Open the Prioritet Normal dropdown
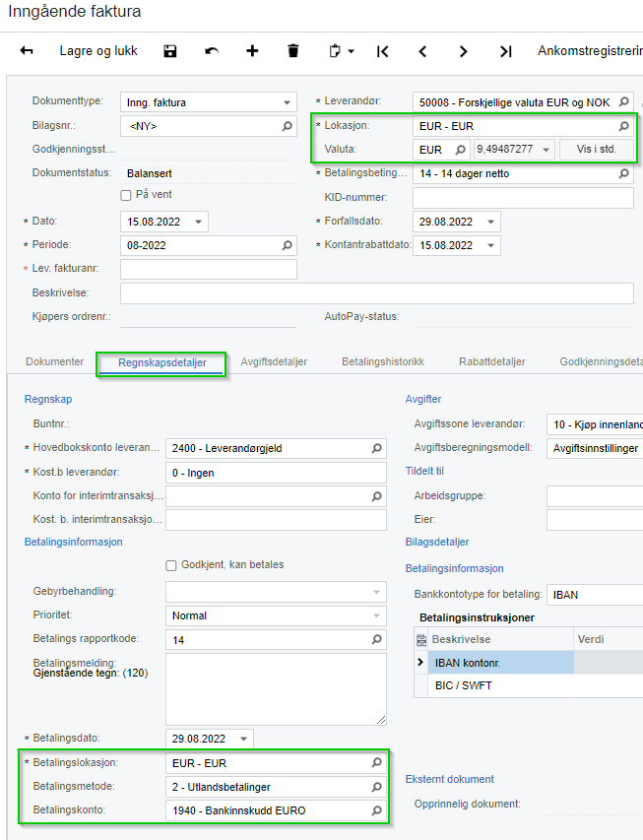 (276, 615)
